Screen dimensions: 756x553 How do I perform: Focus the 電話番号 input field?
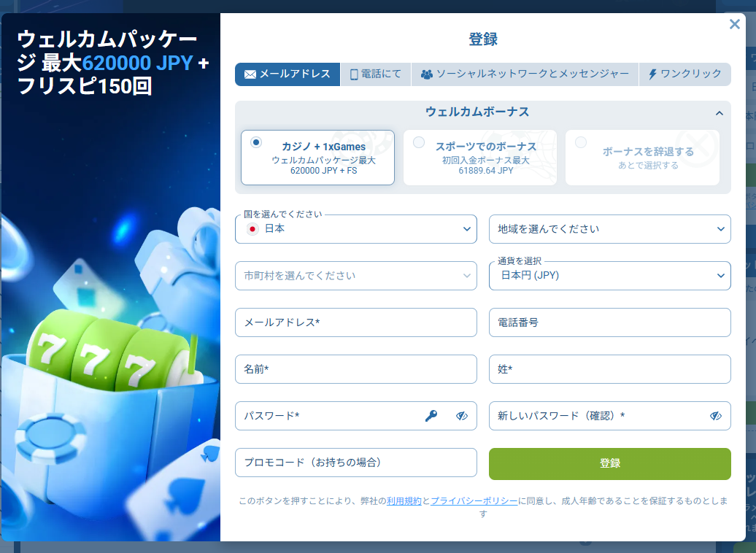click(610, 322)
